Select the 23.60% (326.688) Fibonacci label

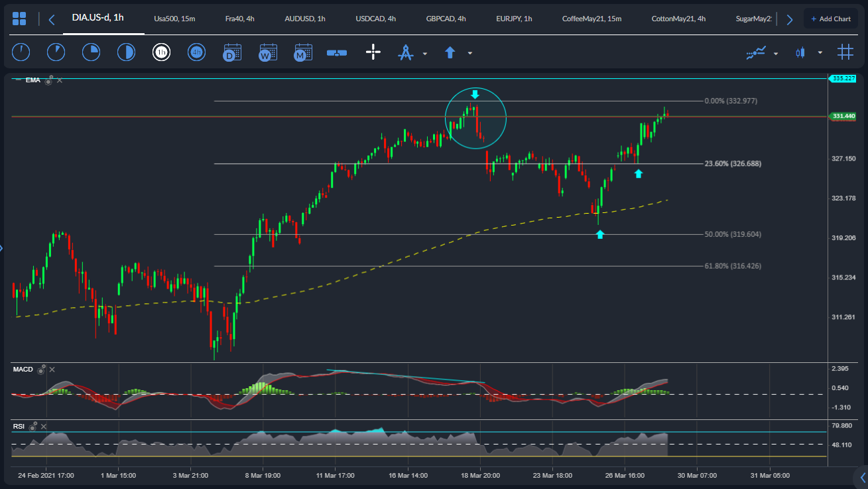point(732,163)
